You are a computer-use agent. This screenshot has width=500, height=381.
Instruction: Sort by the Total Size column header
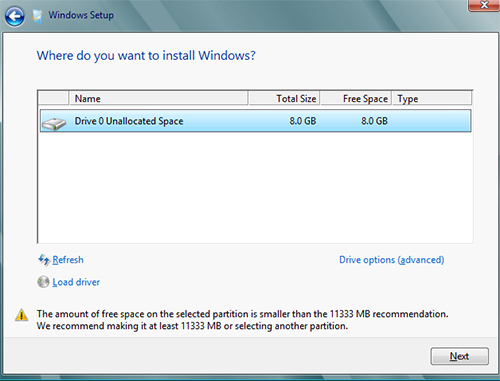284,98
